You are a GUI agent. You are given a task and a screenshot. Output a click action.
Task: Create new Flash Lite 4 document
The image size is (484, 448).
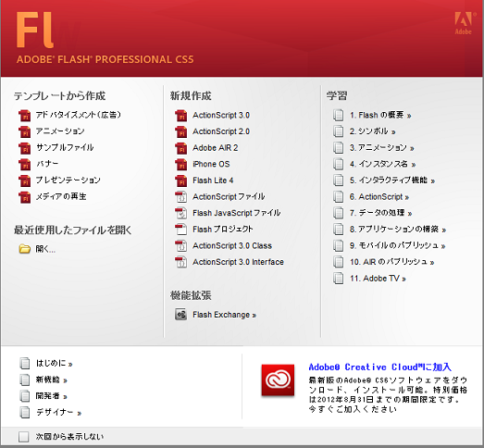213,180
